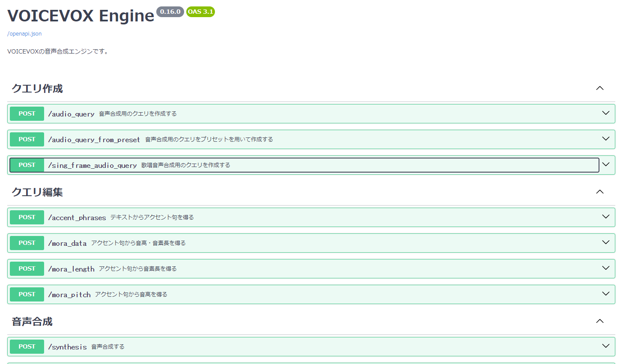Viewport: 620px width, 364px height.
Task: Expand the /audio_query_from_preset endpoint chevron
Action: pyautogui.click(x=605, y=139)
